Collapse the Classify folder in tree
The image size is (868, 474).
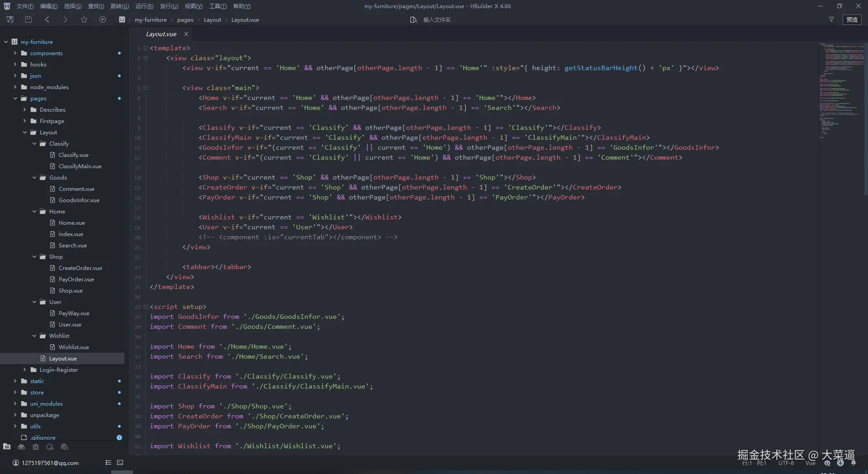(x=34, y=143)
